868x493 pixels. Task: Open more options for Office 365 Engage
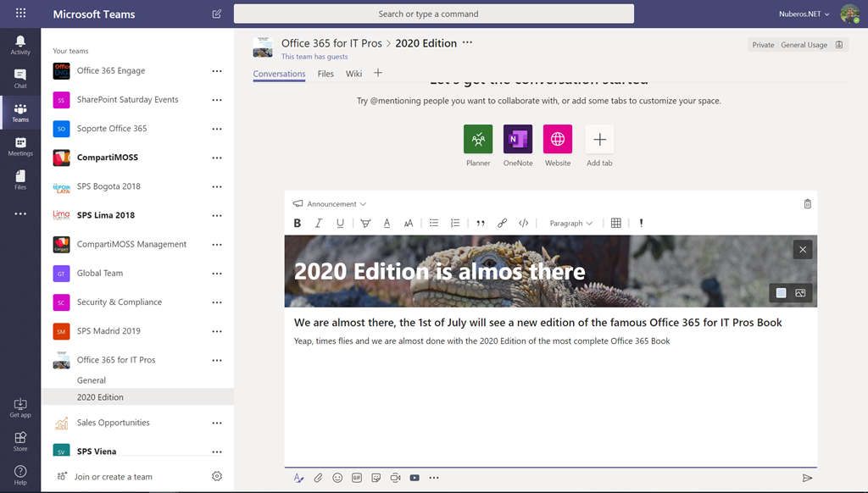(x=217, y=71)
